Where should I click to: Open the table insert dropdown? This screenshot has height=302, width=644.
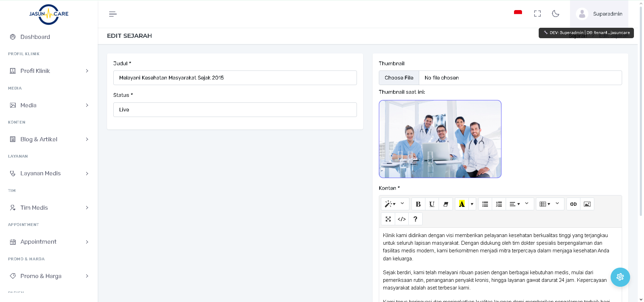click(550, 204)
